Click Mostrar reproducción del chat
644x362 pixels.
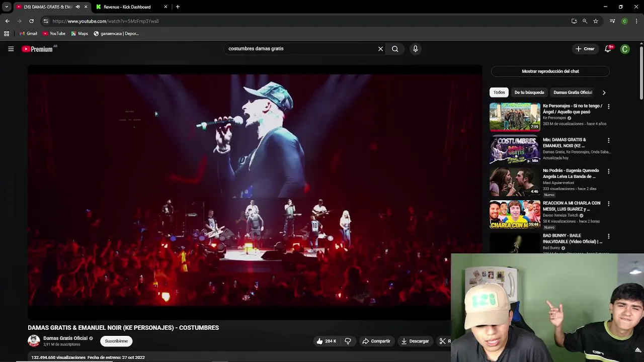(550, 71)
